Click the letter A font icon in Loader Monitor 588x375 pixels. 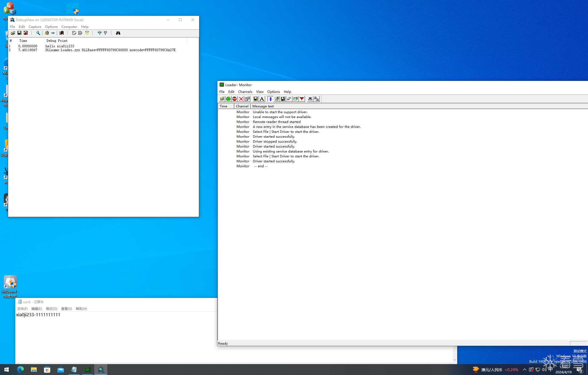262,99
